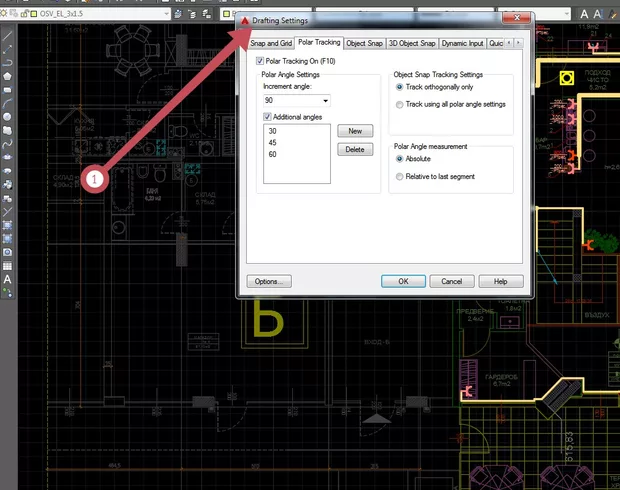Select the Table tool in left toolbar
620x490 pixels.
coord(8,266)
